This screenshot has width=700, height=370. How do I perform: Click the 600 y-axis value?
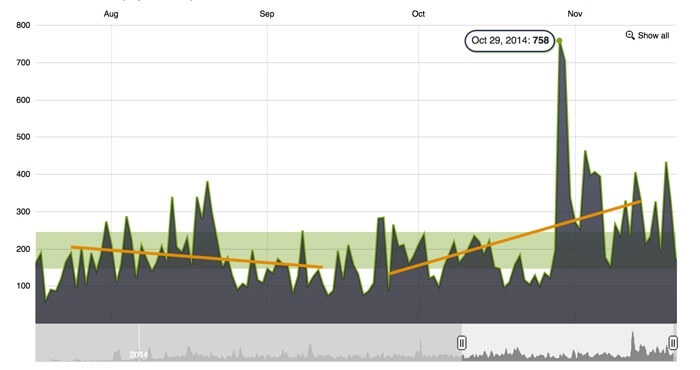pos(23,100)
